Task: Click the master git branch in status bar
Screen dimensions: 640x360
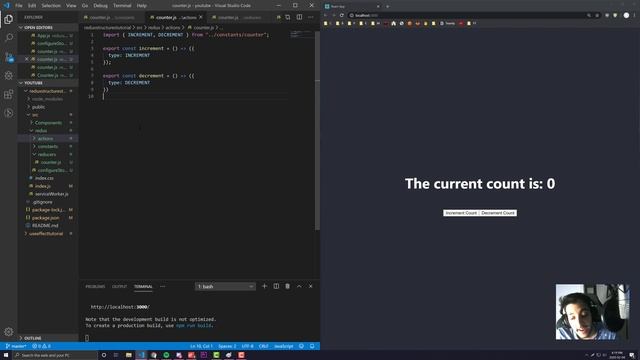Action: coord(16,346)
